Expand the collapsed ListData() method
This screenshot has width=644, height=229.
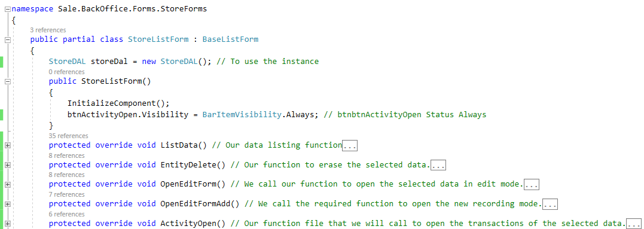click(7, 145)
